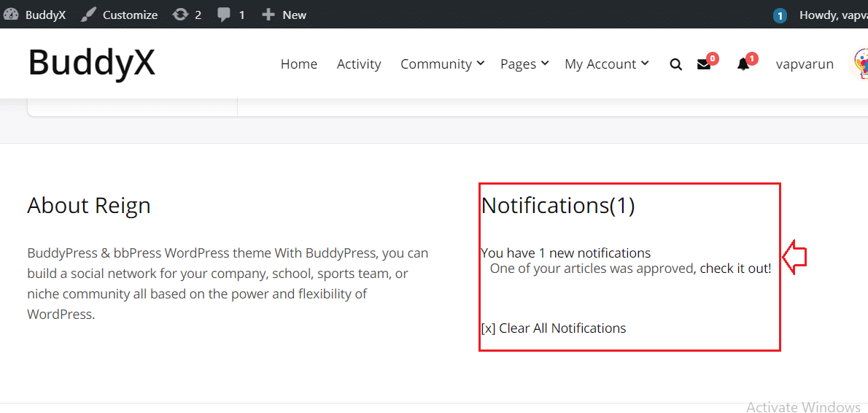
Task: Open Customize in the admin bar
Action: point(119,15)
